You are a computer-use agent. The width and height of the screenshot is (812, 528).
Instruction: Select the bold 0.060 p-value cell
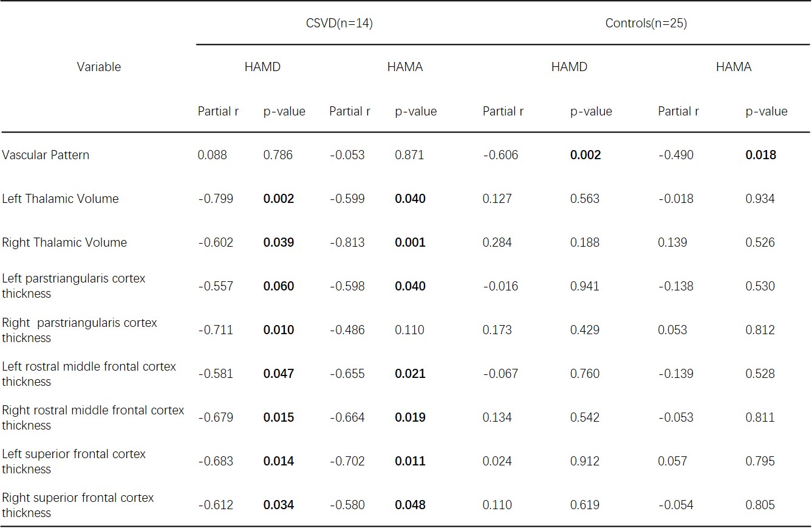pyautogui.click(x=278, y=286)
